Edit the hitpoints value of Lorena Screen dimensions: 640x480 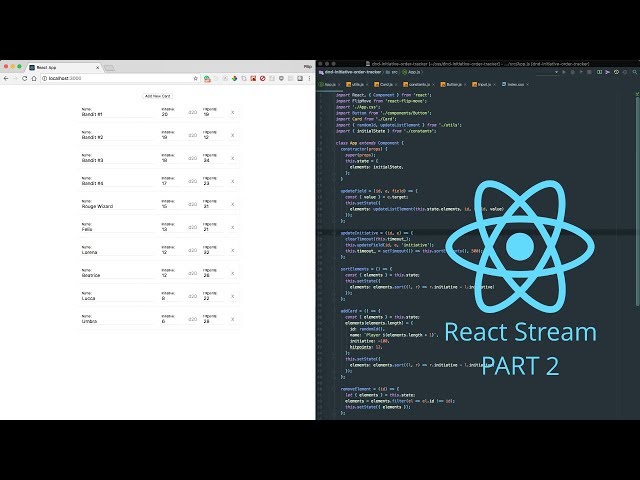coord(212,252)
